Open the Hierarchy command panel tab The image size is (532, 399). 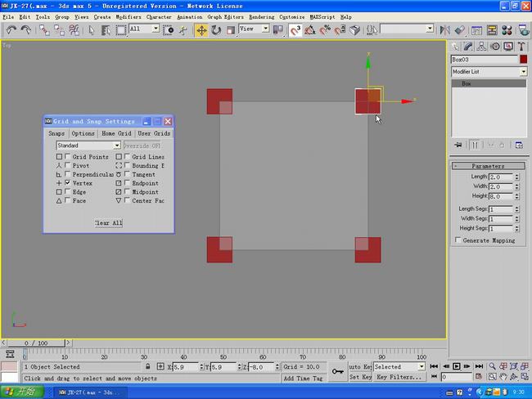tap(481, 47)
